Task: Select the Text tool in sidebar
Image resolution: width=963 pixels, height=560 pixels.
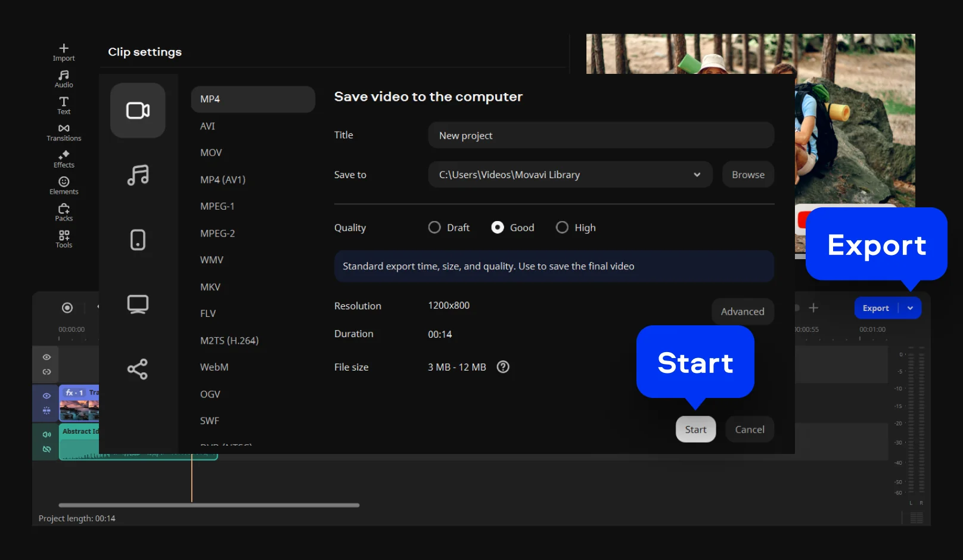Action: pos(64,106)
